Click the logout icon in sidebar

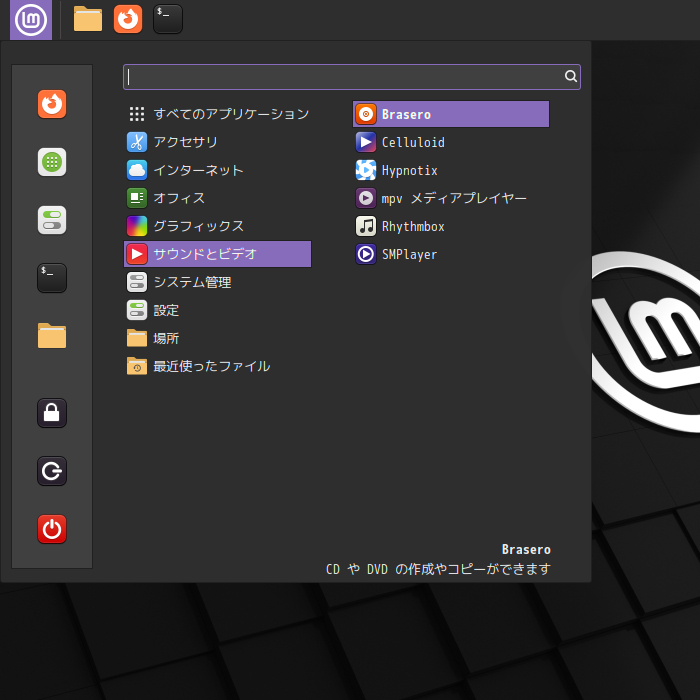52,471
